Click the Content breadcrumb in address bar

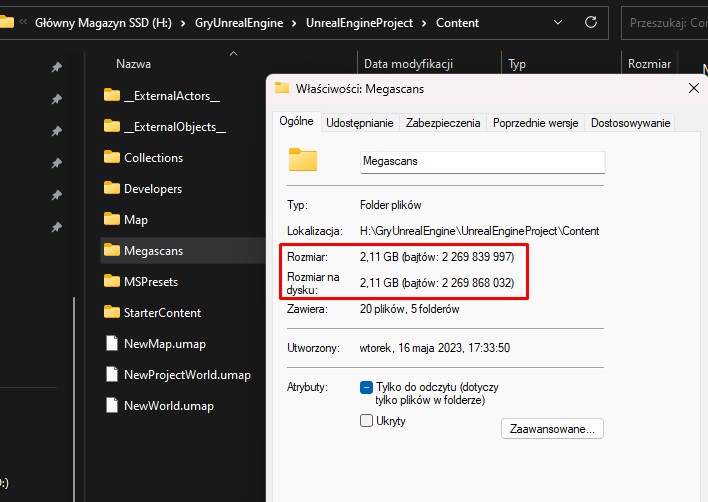[457, 22]
